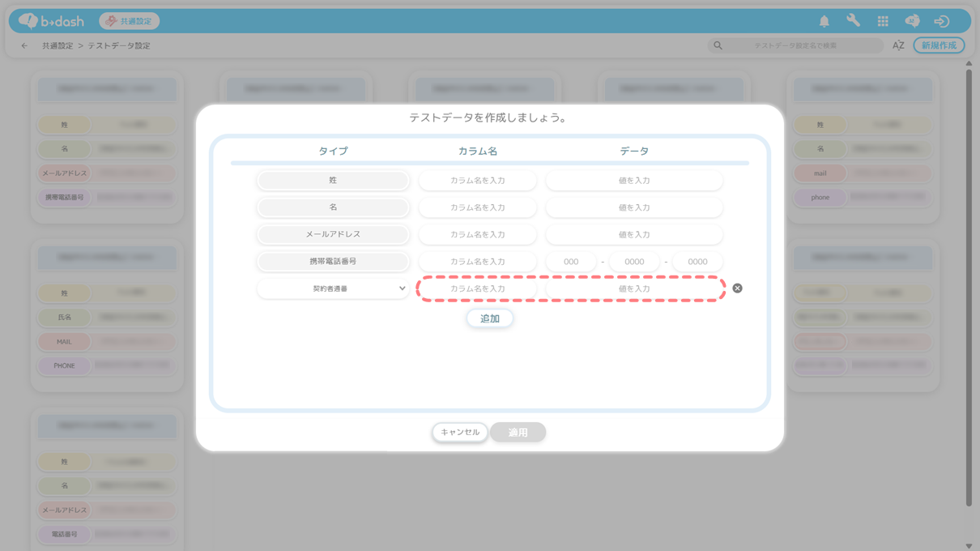Click the chat support icon
Viewport: 980px width, 551px height.
point(912,21)
